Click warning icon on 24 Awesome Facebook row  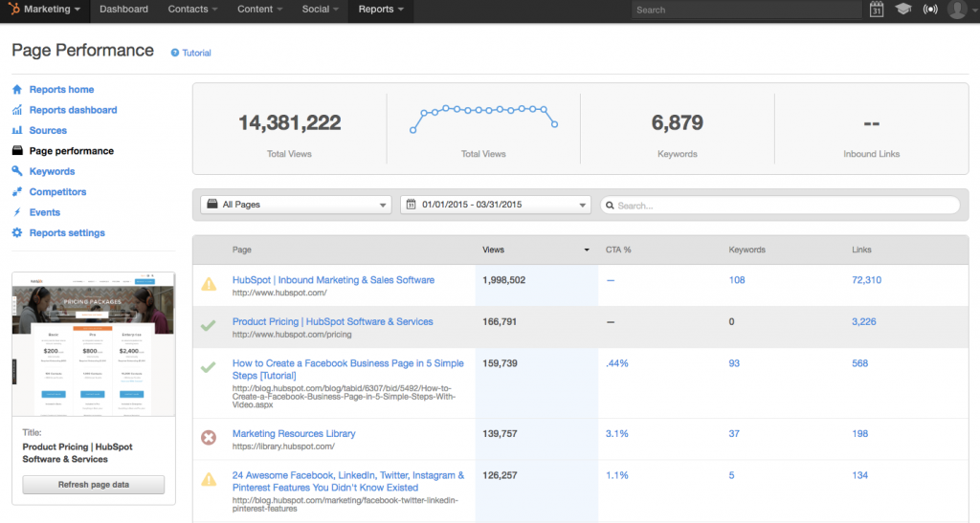pos(209,479)
